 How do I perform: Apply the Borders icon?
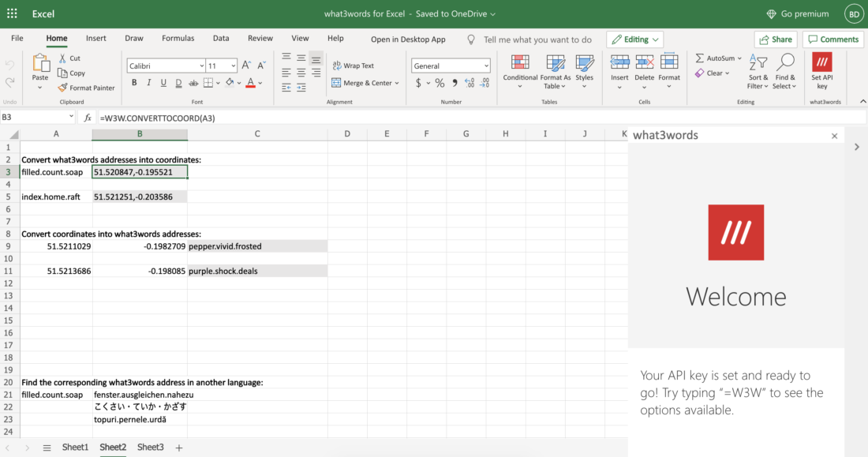(208, 83)
